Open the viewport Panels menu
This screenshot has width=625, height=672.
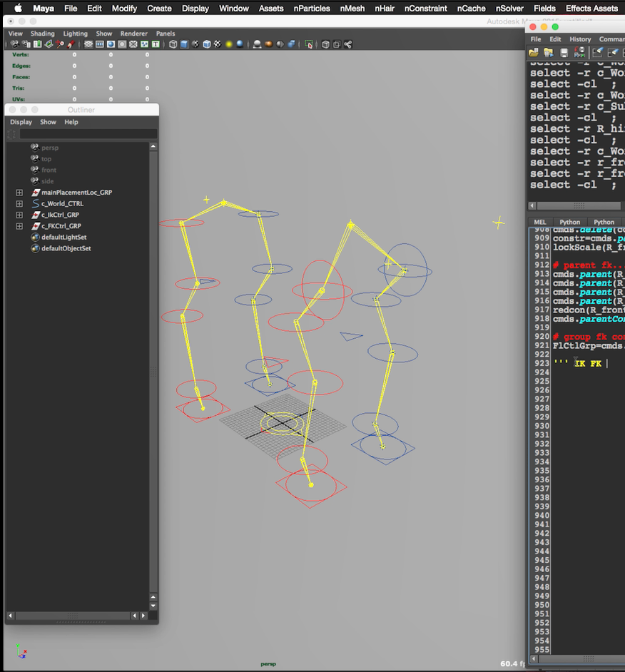[166, 34]
